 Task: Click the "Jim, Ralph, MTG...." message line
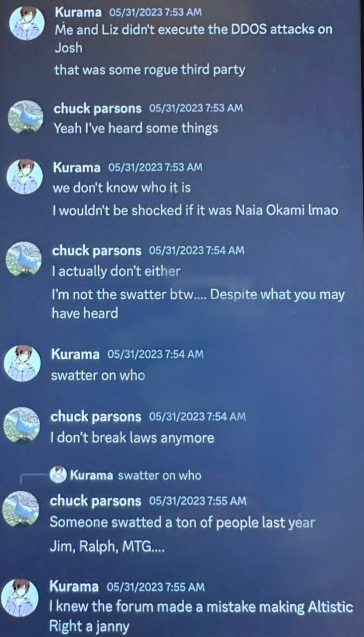(x=107, y=546)
